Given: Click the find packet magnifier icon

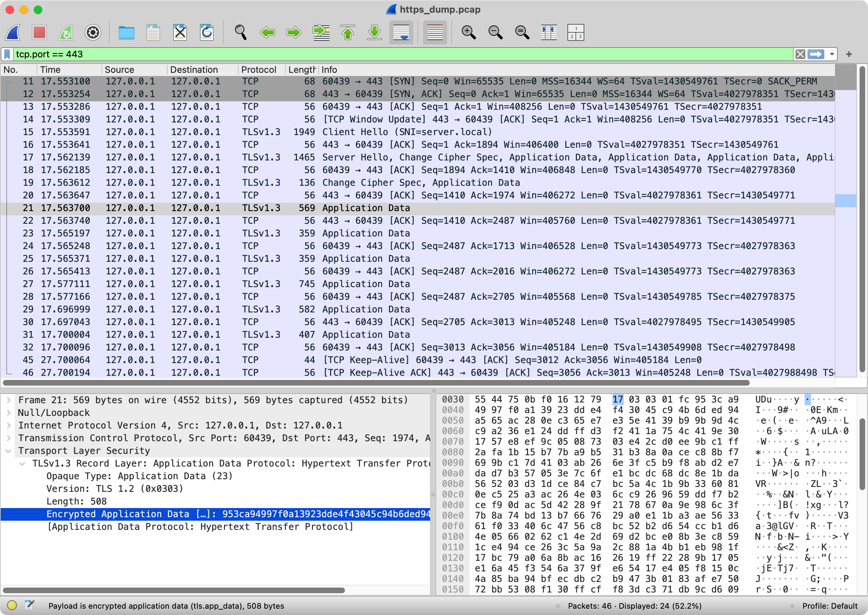Looking at the screenshot, I should click(241, 33).
